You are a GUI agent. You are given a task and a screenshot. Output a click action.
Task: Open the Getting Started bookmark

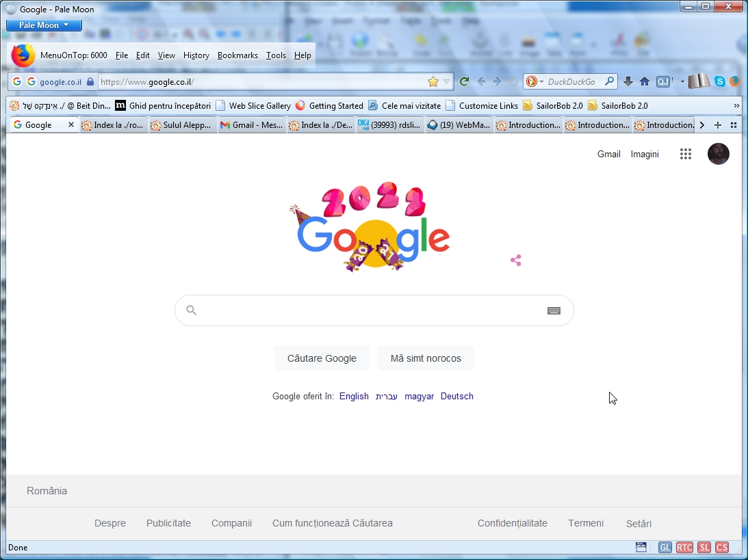[329, 106]
